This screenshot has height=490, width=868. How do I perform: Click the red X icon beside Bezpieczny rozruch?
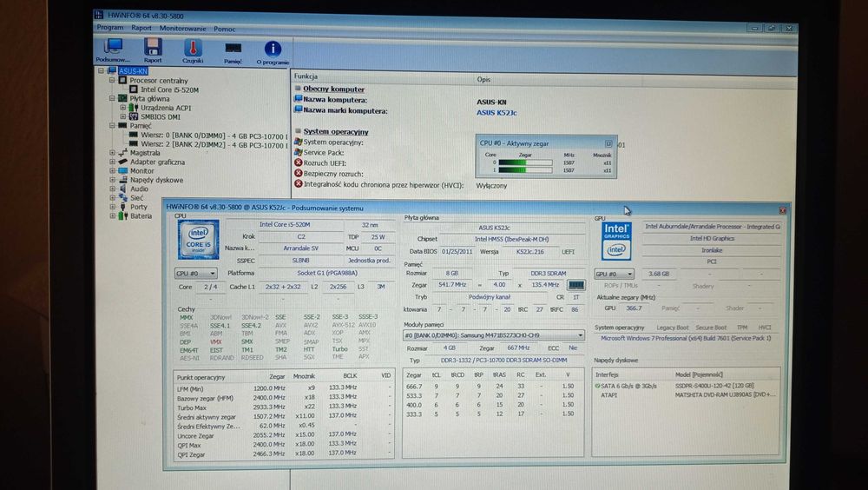pyautogui.click(x=298, y=173)
